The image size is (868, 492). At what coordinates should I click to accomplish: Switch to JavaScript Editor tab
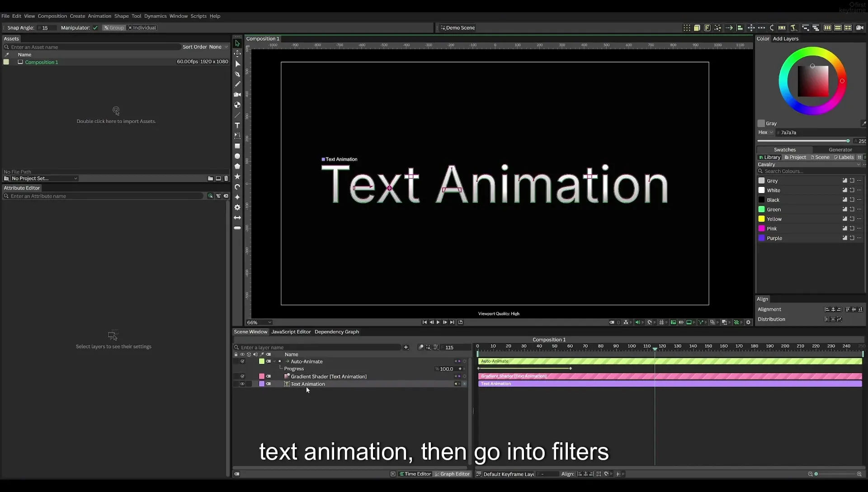291,332
